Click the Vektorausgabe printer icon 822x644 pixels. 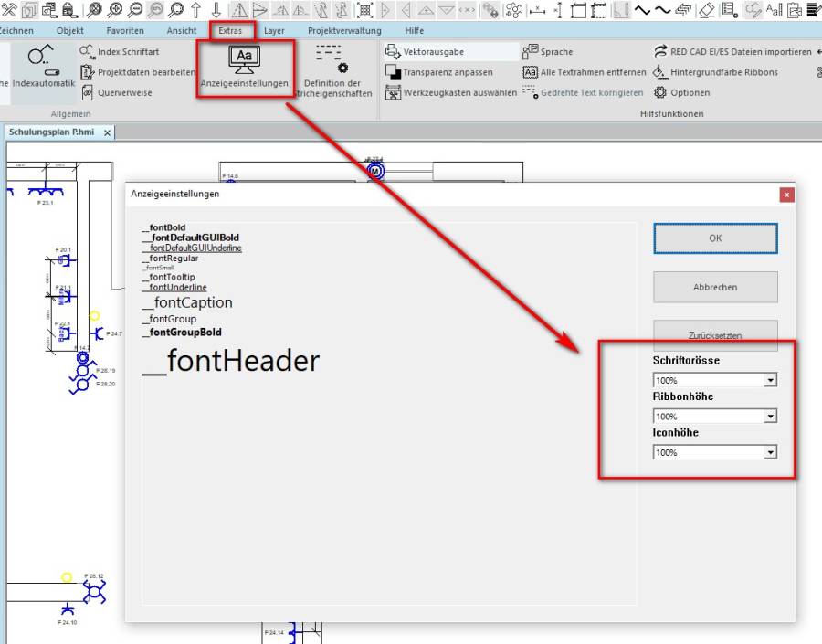(x=393, y=52)
